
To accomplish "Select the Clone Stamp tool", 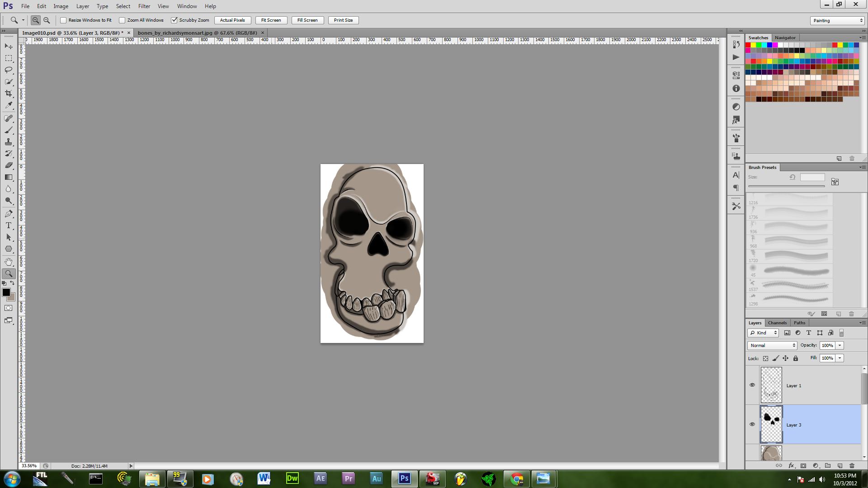I will point(9,142).
